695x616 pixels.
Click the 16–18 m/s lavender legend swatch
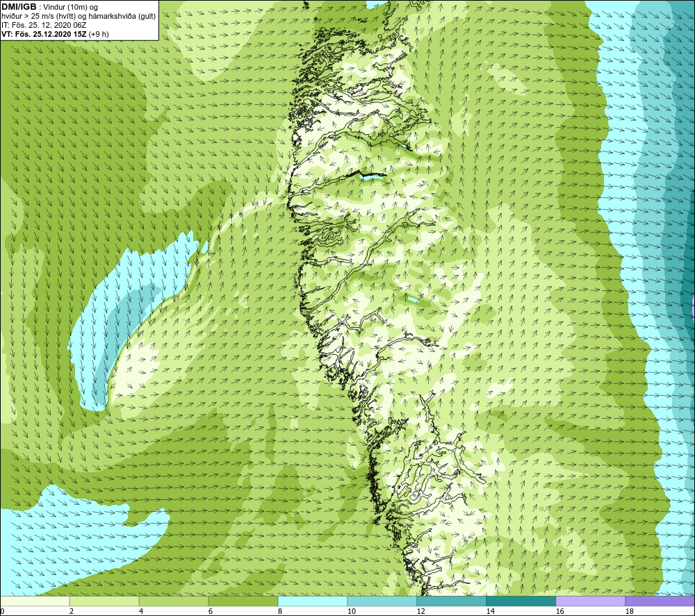coord(590,601)
